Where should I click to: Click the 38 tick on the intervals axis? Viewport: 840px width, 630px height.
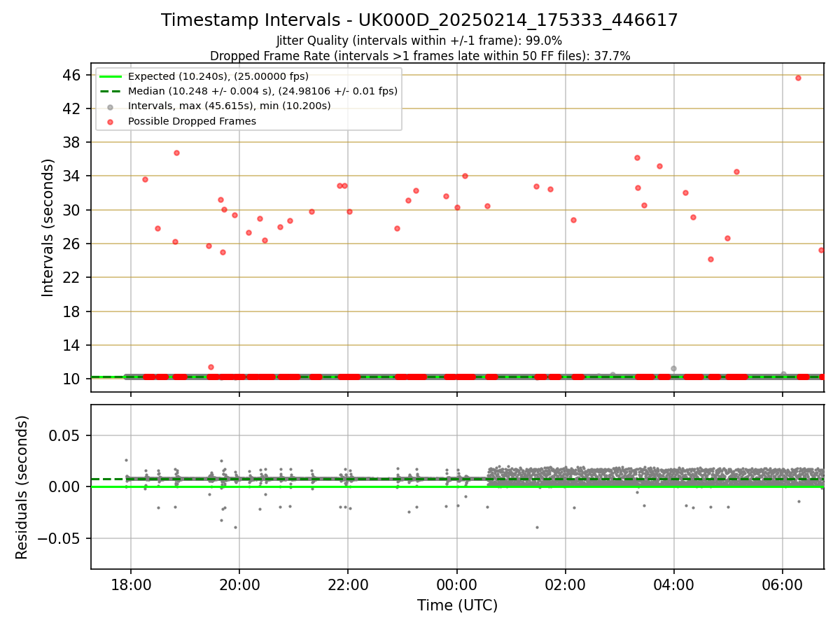(73, 142)
